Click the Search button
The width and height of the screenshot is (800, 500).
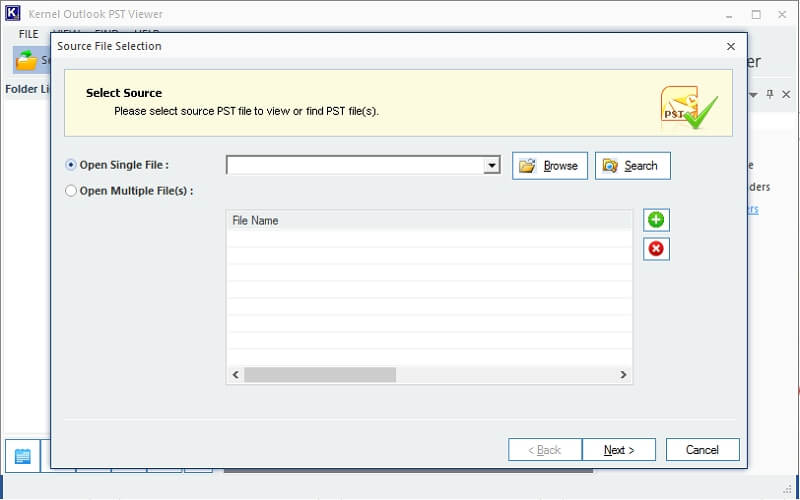(633, 166)
